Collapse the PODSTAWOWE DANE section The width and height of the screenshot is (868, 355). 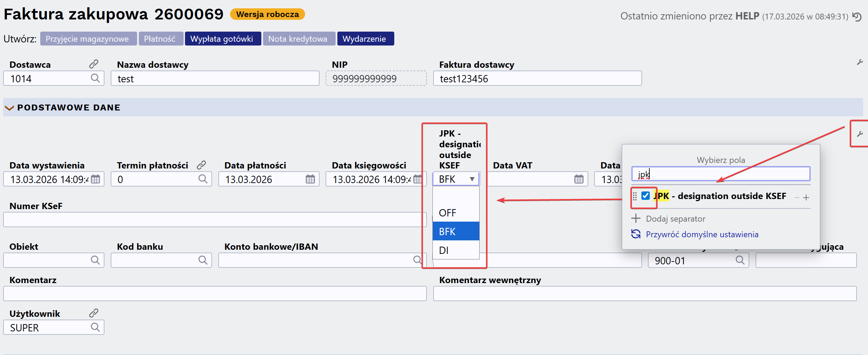(x=9, y=108)
